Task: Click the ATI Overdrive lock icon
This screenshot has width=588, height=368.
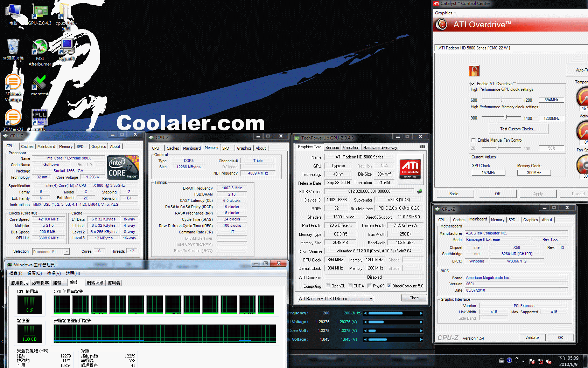Action: tap(474, 71)
